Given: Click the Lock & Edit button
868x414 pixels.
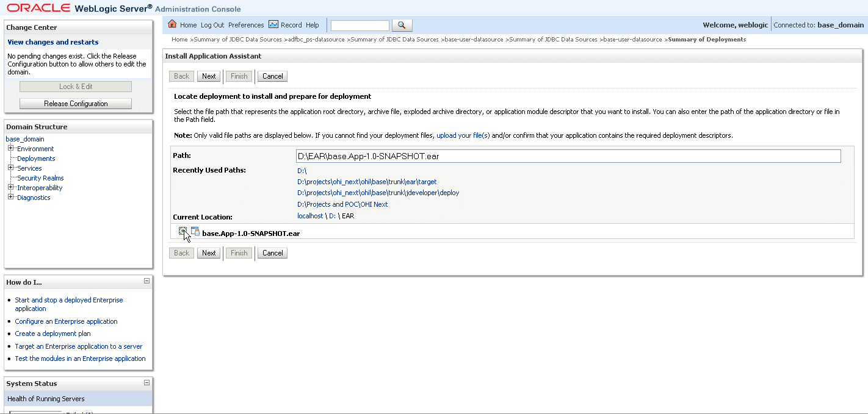Looking at the screenshot, I should (x=76, y=87).
